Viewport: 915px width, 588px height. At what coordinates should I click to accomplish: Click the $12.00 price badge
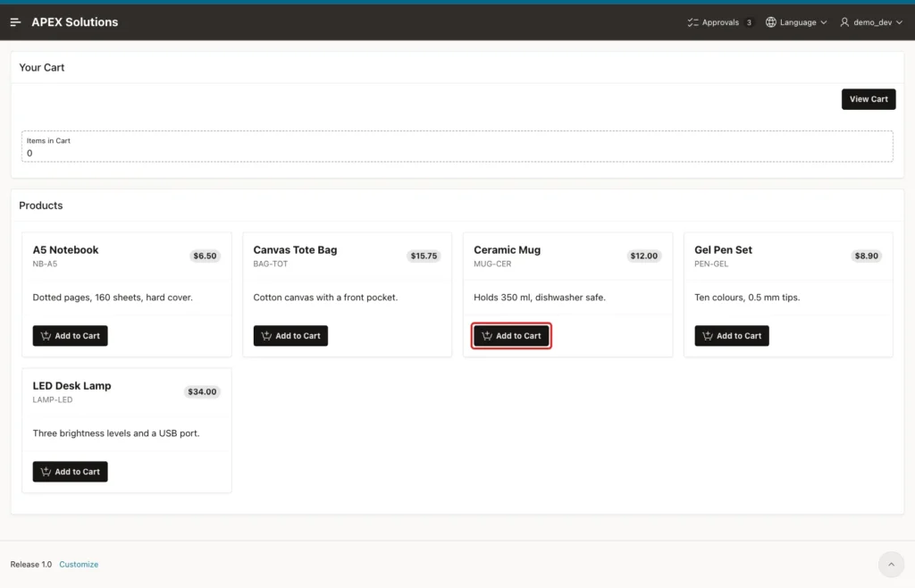[x=643, y=256]
